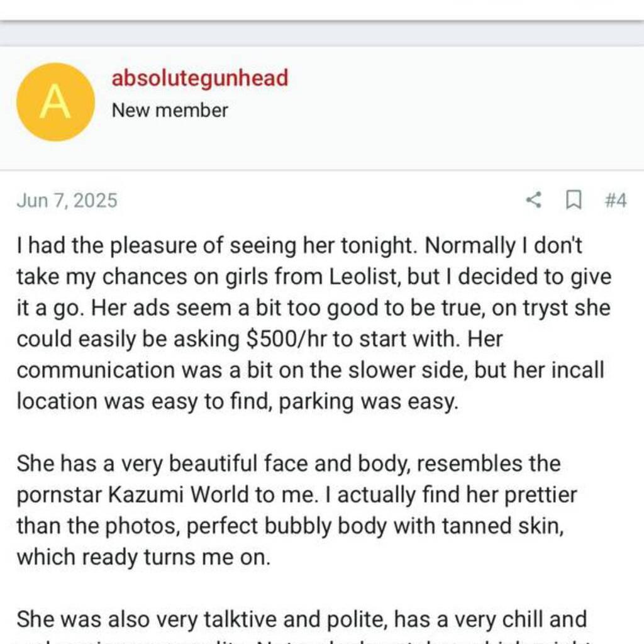Bookmark this post with the bookmark icon
The image size is (644, 644).
(573, 201)
